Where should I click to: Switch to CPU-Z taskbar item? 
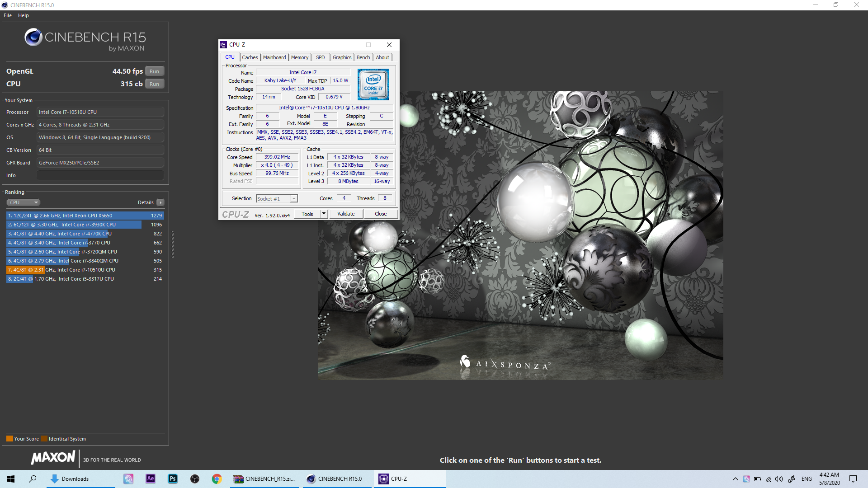coord(410,479)
